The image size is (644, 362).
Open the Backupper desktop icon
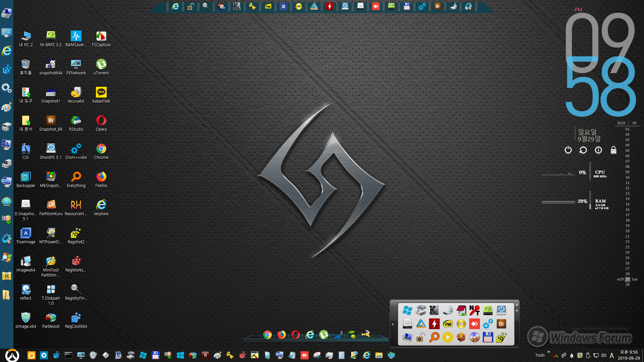26,179
